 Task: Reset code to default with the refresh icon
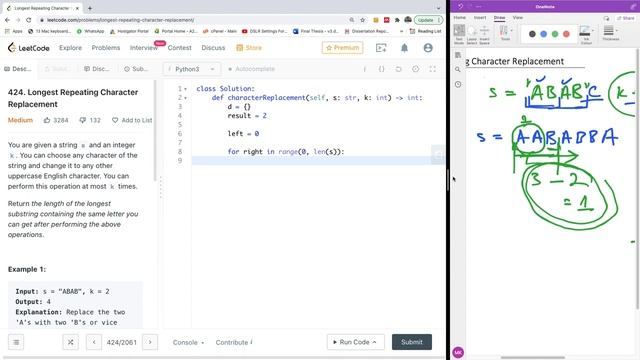click(x=398, y=69)
